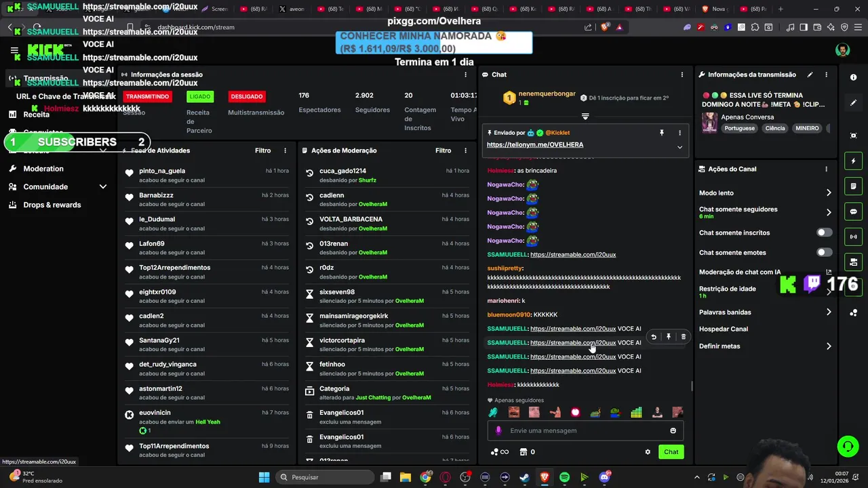Viewport: 868px width, 488px height.
Task: Type in Envie uma mensagem field
Action: (585, 430)
